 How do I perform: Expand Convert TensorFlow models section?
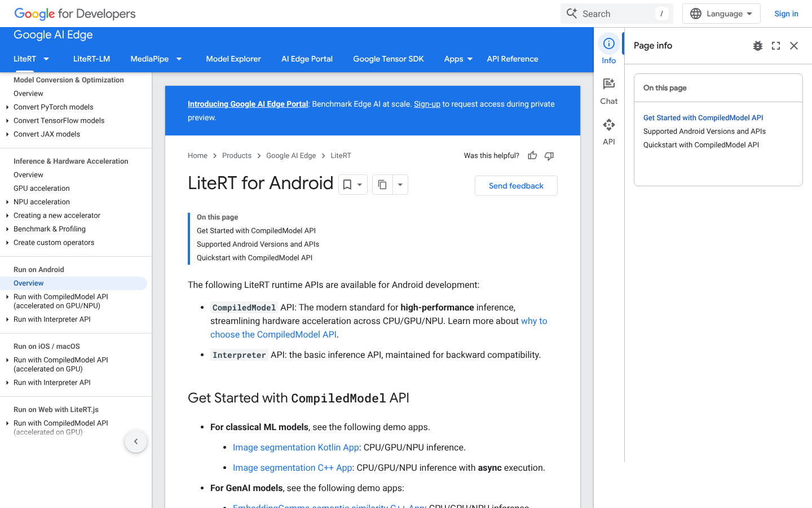pyautogui.click(x=7, y=121)
